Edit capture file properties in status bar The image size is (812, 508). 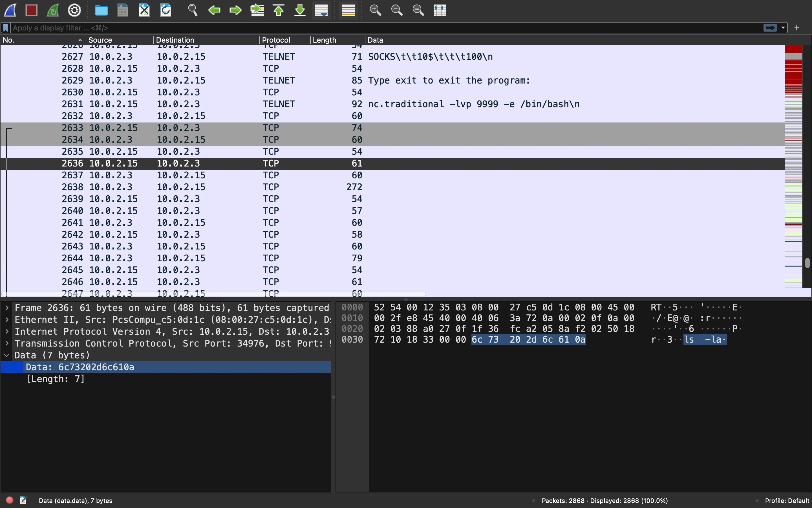click(23, 500)
